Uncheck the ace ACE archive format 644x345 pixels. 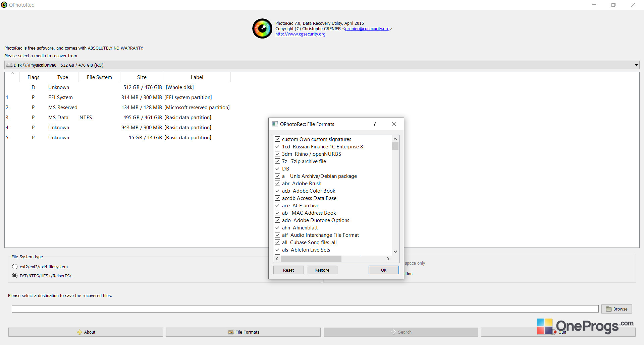277,205
